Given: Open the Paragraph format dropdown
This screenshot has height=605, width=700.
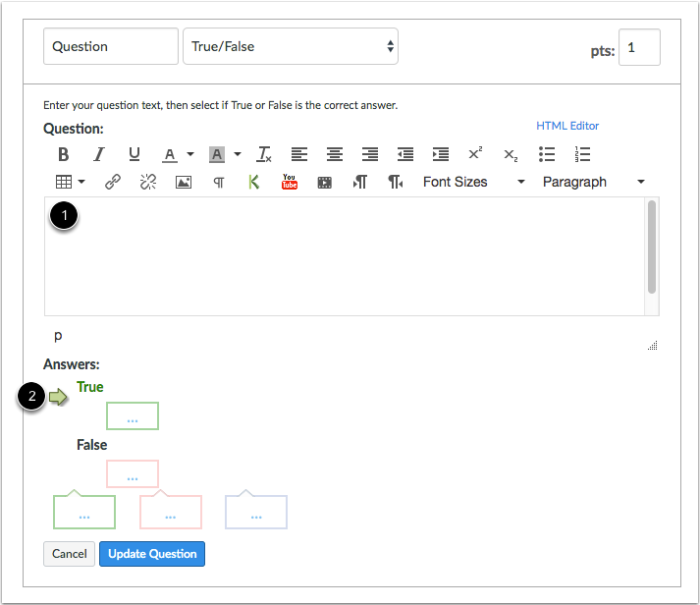Looking at the screenshot, I should click(x=593, y=182).
